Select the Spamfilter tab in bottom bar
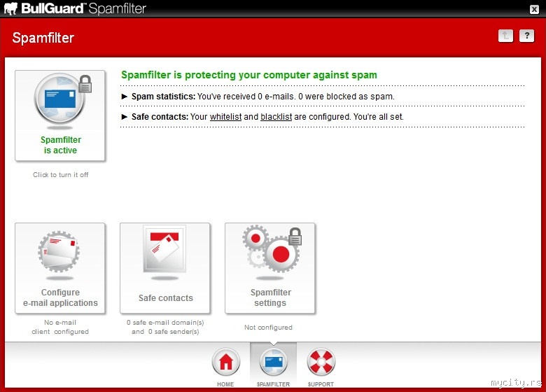 273,365
